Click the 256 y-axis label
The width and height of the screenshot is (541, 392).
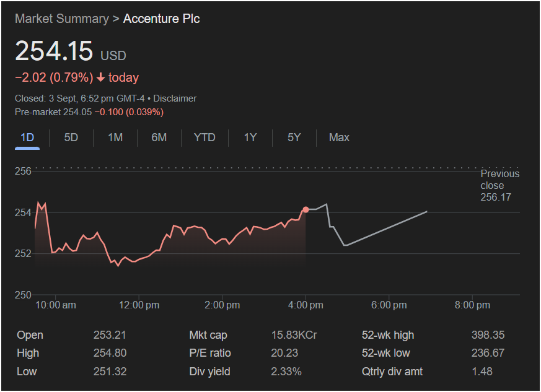(23, 171)
